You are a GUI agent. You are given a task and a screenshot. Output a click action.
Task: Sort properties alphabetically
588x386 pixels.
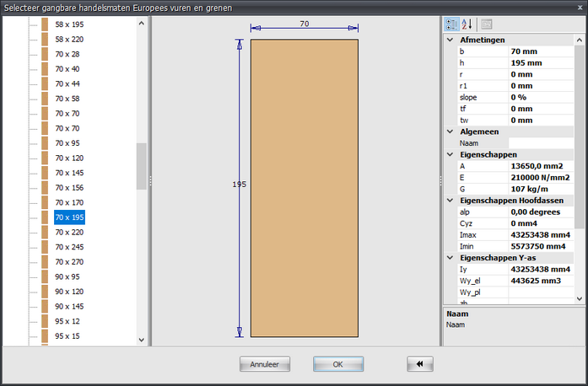467,24
